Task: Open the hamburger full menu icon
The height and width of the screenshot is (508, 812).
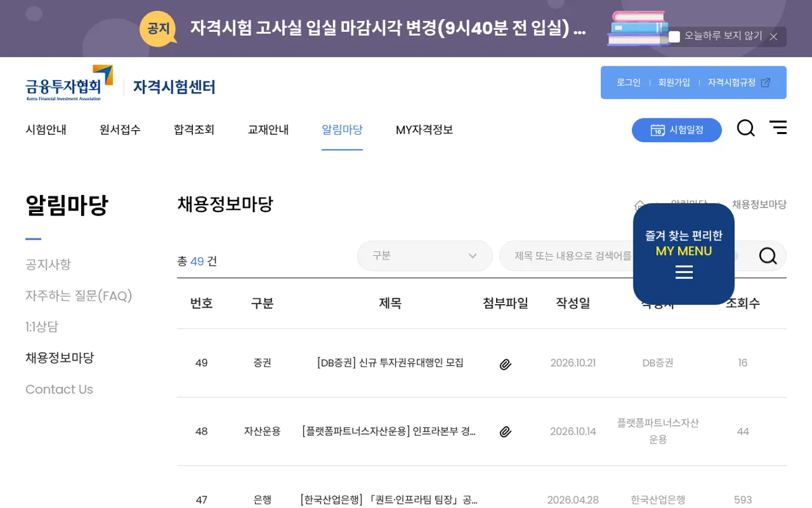Action: [778, 127]
